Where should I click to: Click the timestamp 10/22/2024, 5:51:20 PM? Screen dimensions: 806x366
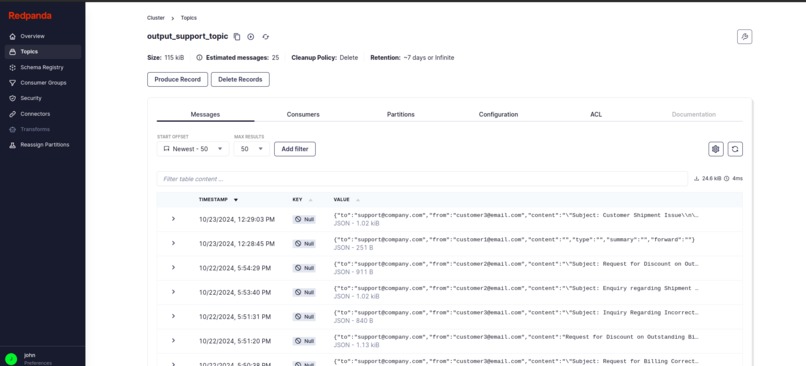[235, 341]
